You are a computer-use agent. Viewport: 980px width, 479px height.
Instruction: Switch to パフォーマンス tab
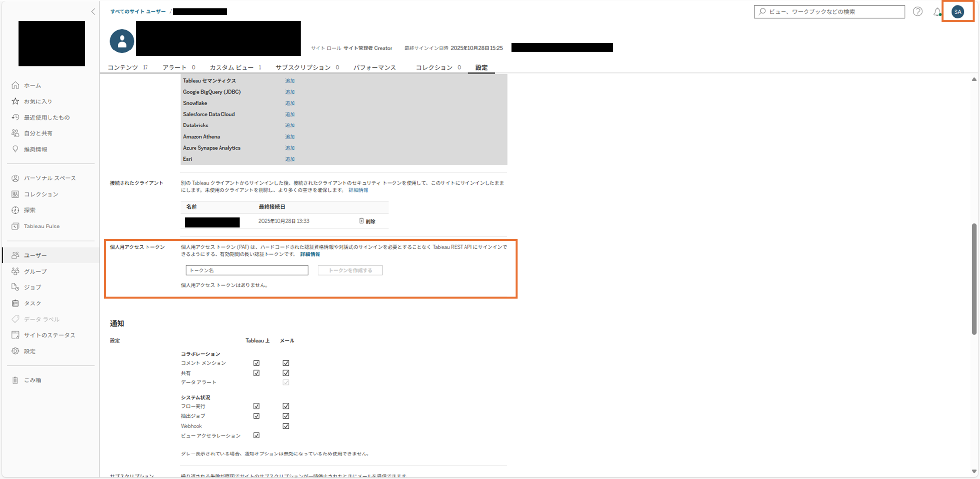click(x=375, y=67)
